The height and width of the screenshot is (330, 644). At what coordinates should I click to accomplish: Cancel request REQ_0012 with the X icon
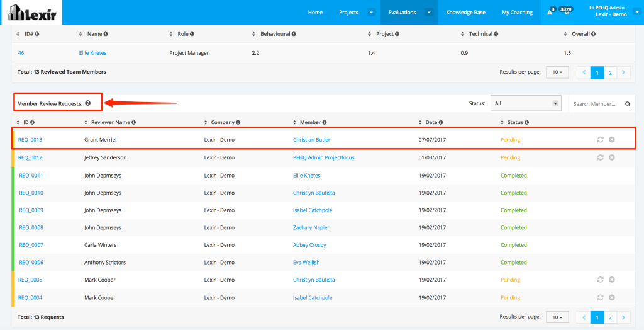click(x=611, y=157)
